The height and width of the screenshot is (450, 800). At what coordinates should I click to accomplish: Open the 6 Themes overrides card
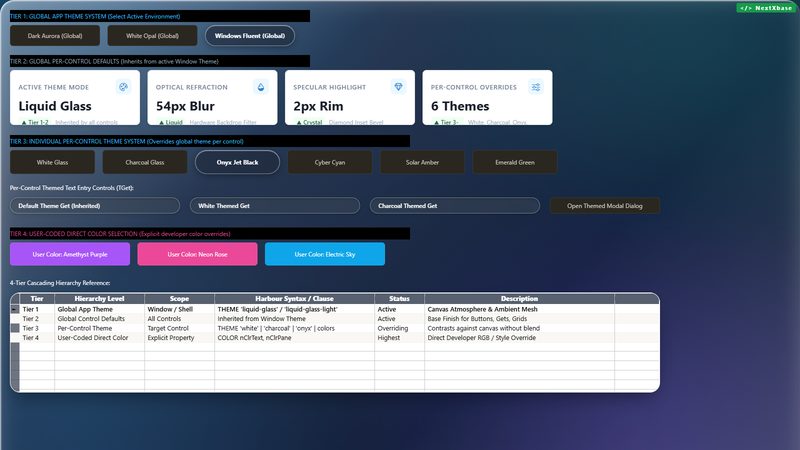tap(487, 97)
